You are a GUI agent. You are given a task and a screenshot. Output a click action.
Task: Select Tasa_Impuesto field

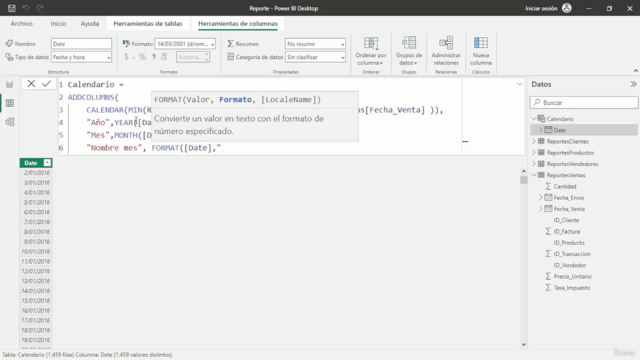[x=571, y=288]
